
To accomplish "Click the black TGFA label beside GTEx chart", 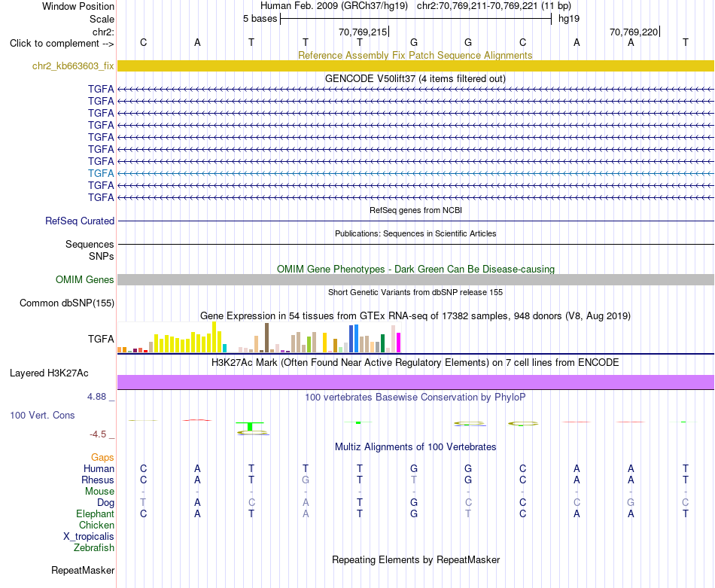I will (x=101, y=339).
